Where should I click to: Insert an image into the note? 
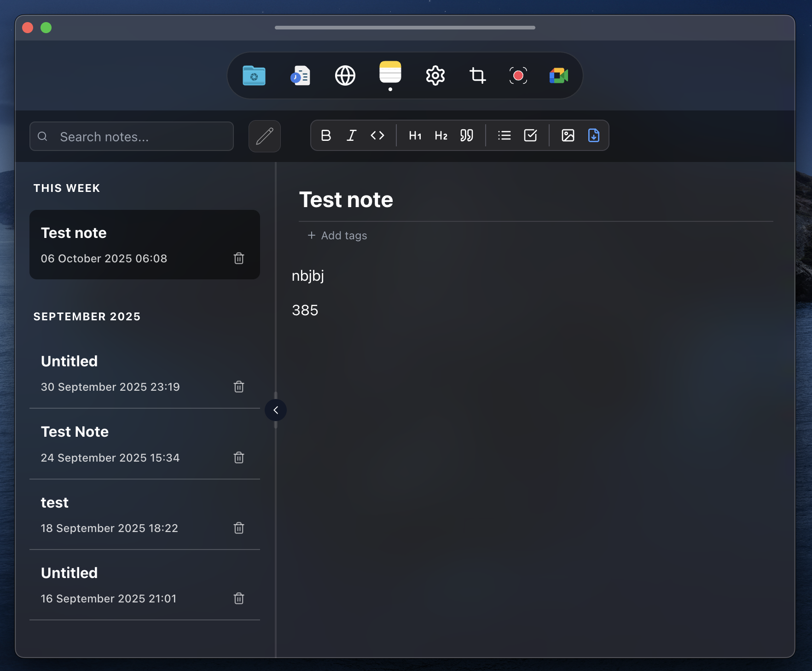point(568,135)
